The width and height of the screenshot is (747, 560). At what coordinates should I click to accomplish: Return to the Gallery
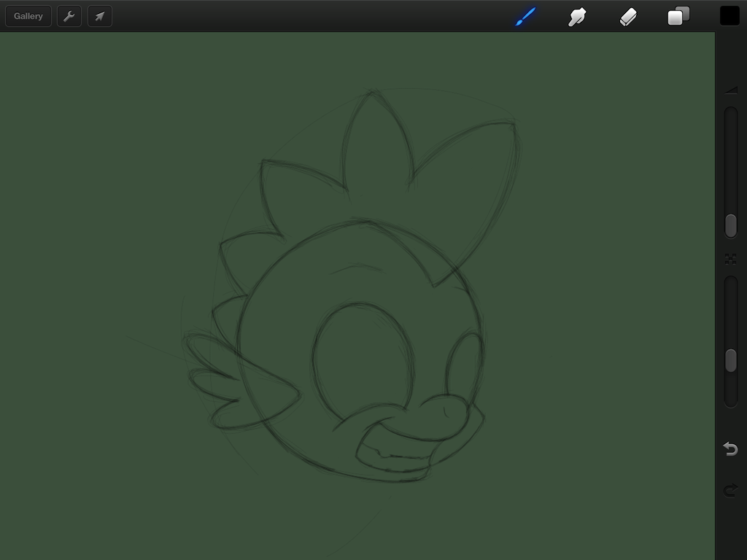28,16
